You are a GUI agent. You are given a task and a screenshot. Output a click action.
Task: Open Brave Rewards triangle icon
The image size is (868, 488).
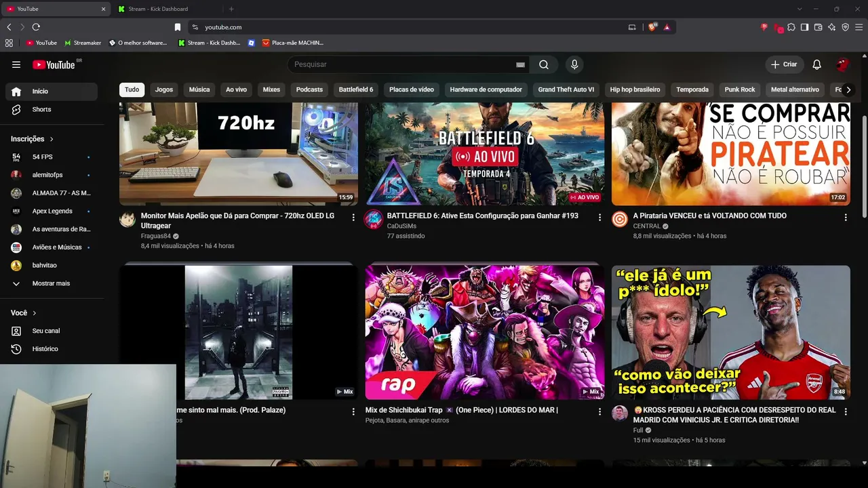pyautogui.click(x=667, y=27)
